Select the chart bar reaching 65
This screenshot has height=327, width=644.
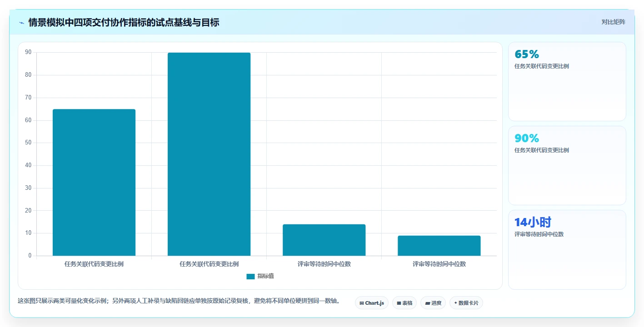tap(94, 183)
